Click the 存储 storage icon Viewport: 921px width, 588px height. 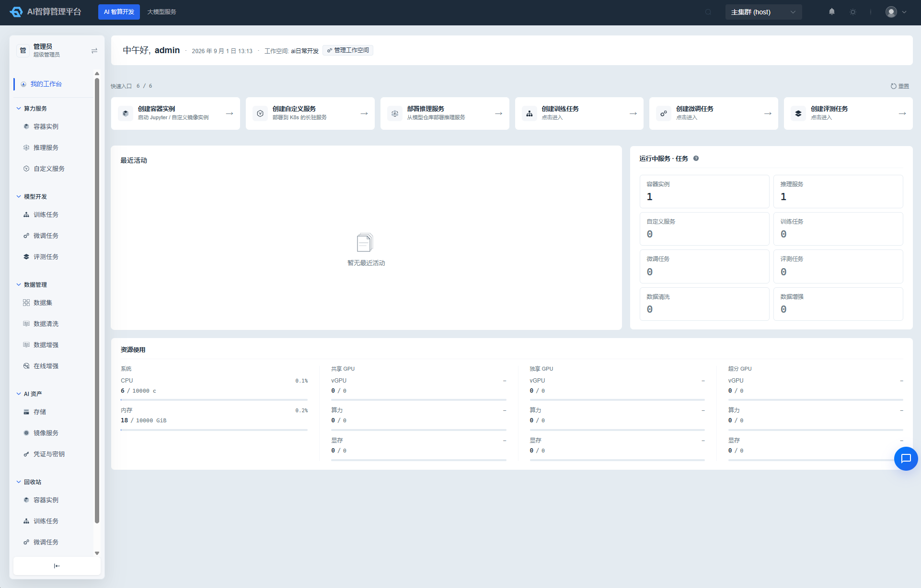pyautogui.click(x=26, y=412)
